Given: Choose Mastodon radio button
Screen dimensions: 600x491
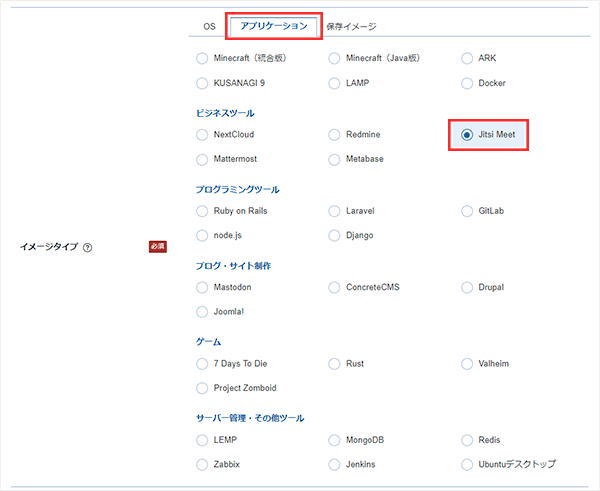Looking at the screenshot, I should (x=202, y=287).
